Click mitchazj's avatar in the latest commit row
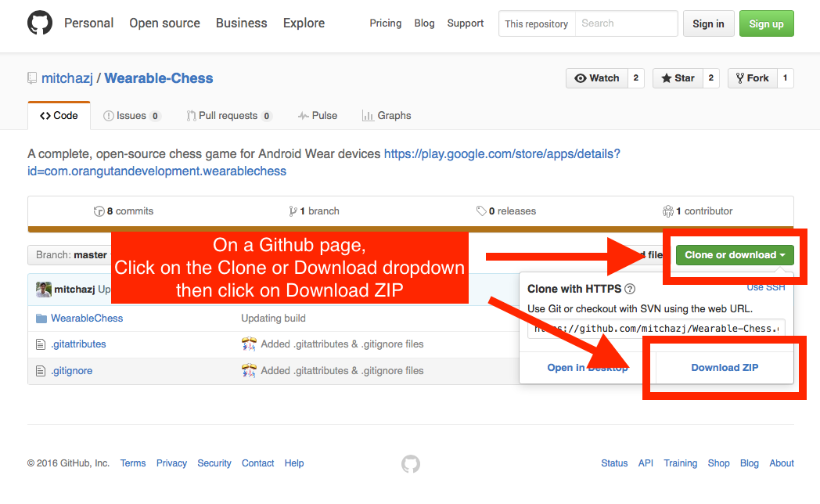 [43, 289]
